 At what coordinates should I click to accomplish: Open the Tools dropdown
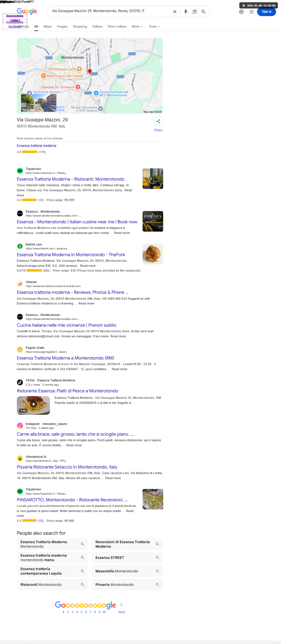pos(154,26)
